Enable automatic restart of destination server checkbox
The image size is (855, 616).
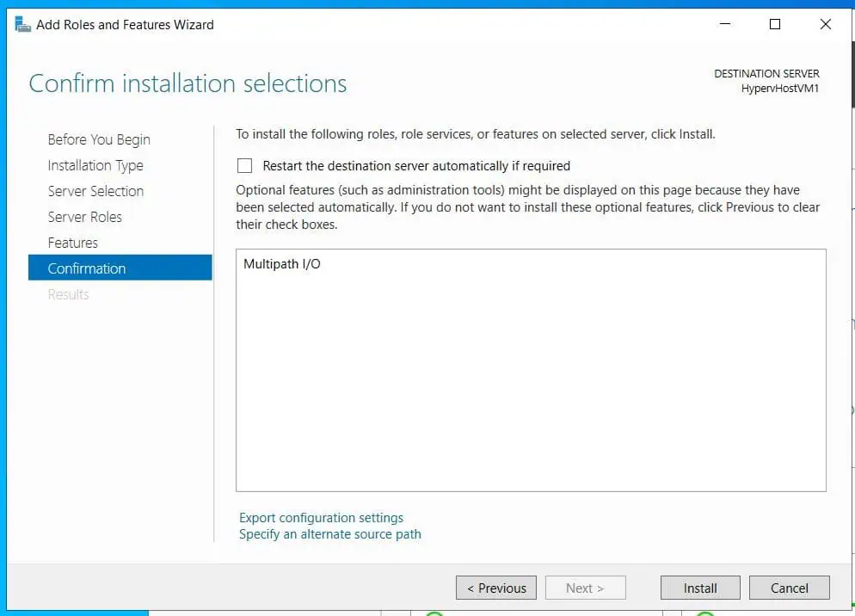pyautogui.click(x=244, y=166)
